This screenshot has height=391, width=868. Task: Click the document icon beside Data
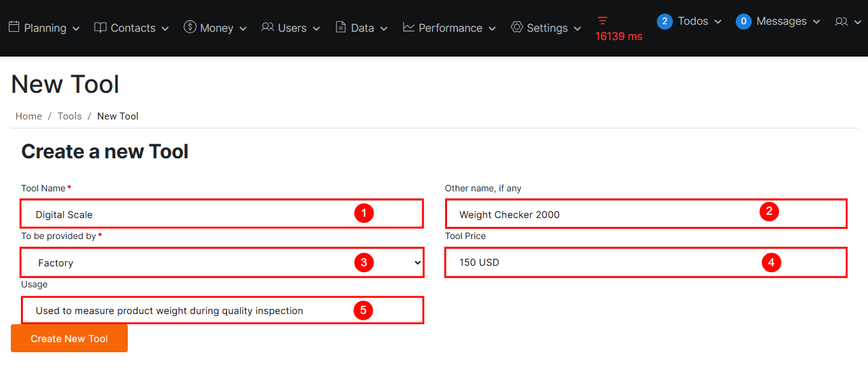point(341,27)
